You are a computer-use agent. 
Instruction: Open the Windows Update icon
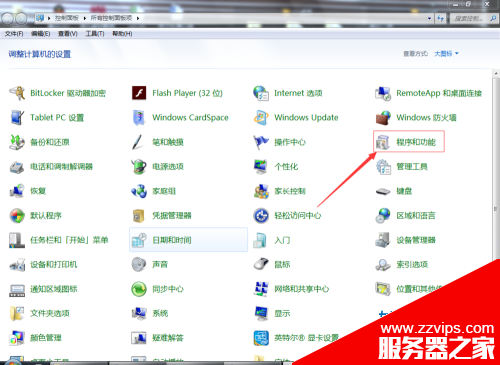[x=261, y=118]
